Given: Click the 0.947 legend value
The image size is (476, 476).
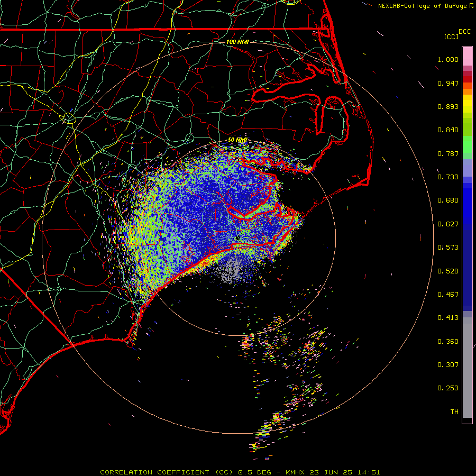Looking at the screenshot, I should pos(448,83).
